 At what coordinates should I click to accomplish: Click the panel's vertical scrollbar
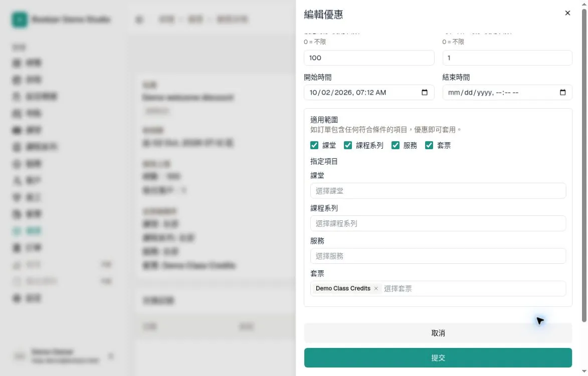click(x=584, y=165)
